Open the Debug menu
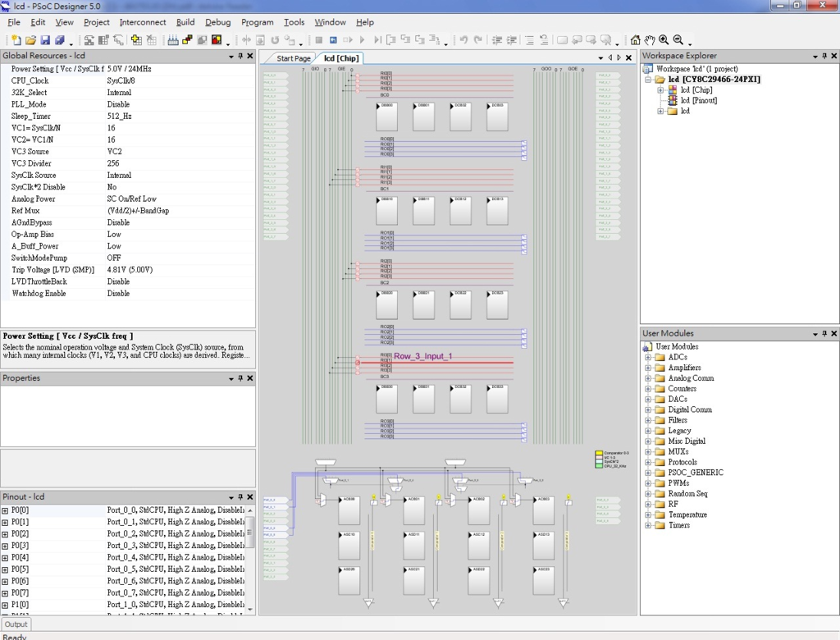Screen dimensions: 840x640 (x=218, y=22)
